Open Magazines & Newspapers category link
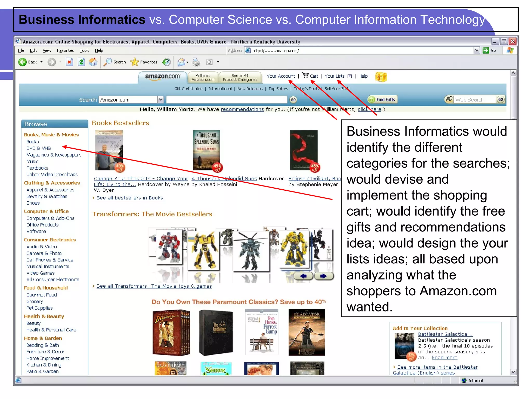 (54, 155)
